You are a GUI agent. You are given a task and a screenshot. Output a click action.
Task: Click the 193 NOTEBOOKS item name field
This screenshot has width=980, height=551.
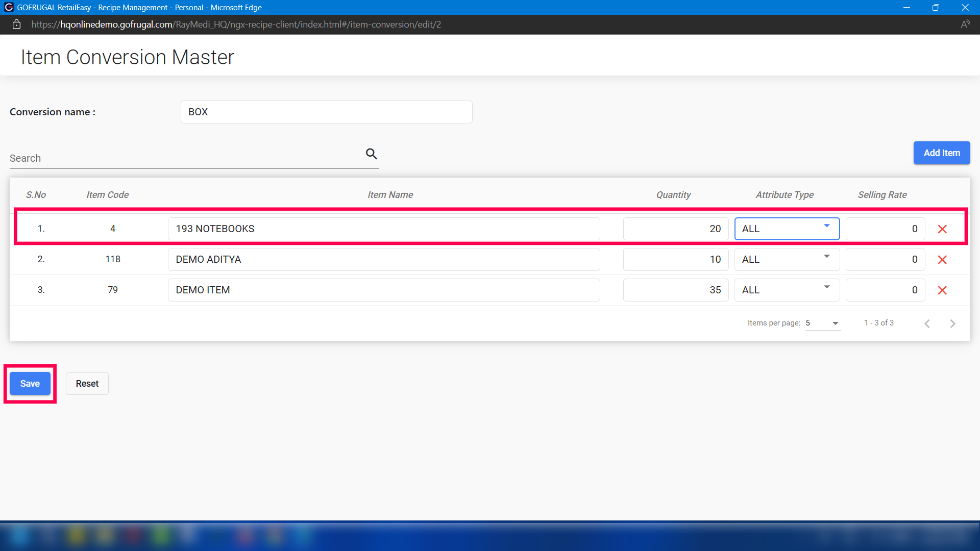(x=383, y=229)
